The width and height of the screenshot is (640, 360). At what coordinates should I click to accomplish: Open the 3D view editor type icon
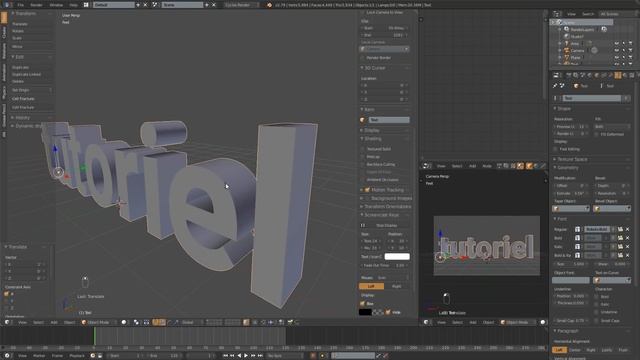coord(7,322)
